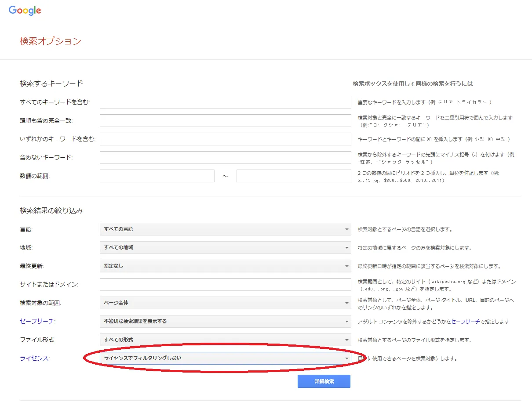The width and height of the screenshot is (532, 402).
Task: Select the 語順も含め完全一致 text box
Action: click(225, 120)
